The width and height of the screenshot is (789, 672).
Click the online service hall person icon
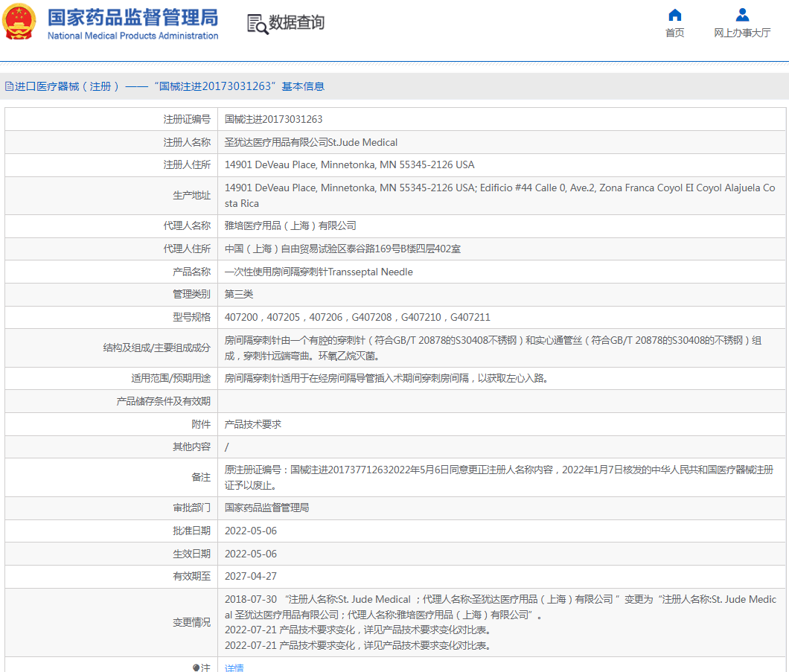tap(742, 15)
